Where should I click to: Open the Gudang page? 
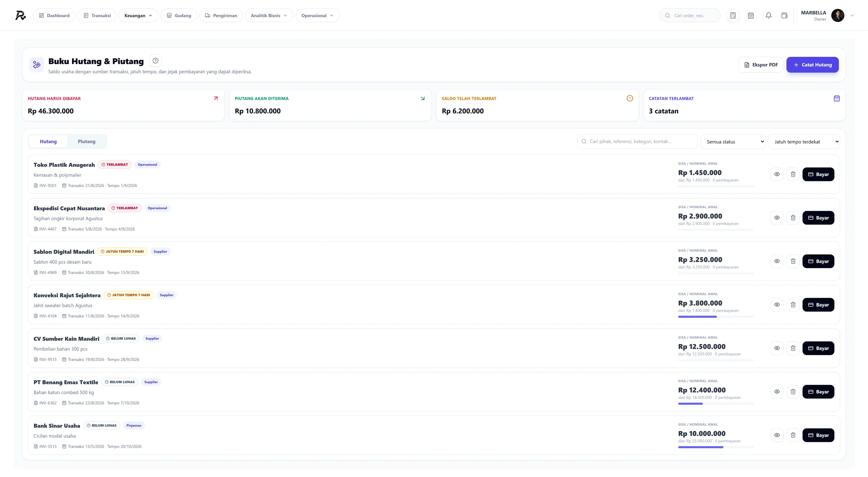179,16
